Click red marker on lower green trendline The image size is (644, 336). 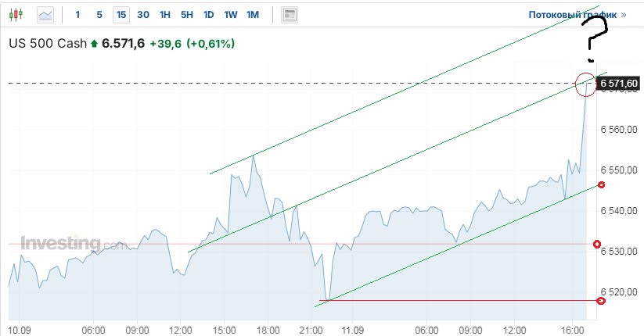(x=601, y=184)
